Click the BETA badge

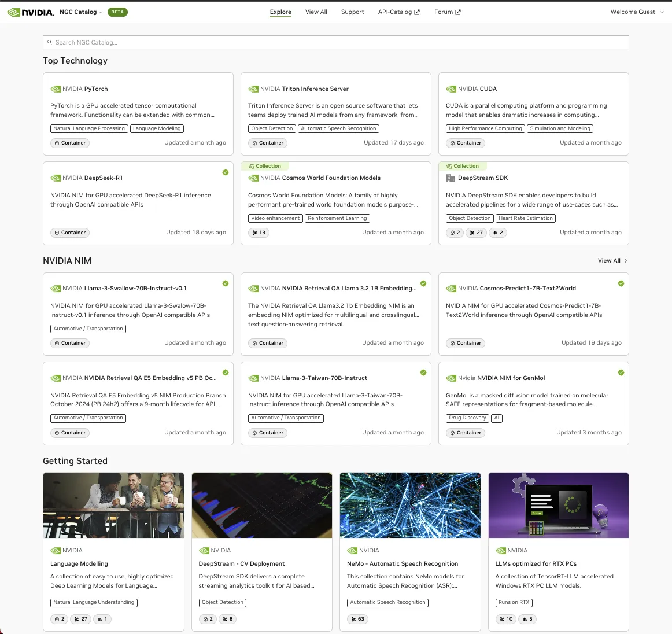(x=117, y=12)
